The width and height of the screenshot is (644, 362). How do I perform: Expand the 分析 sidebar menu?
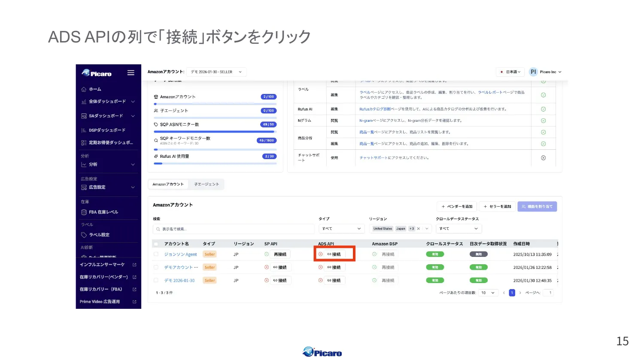click(x=108, y=164)
